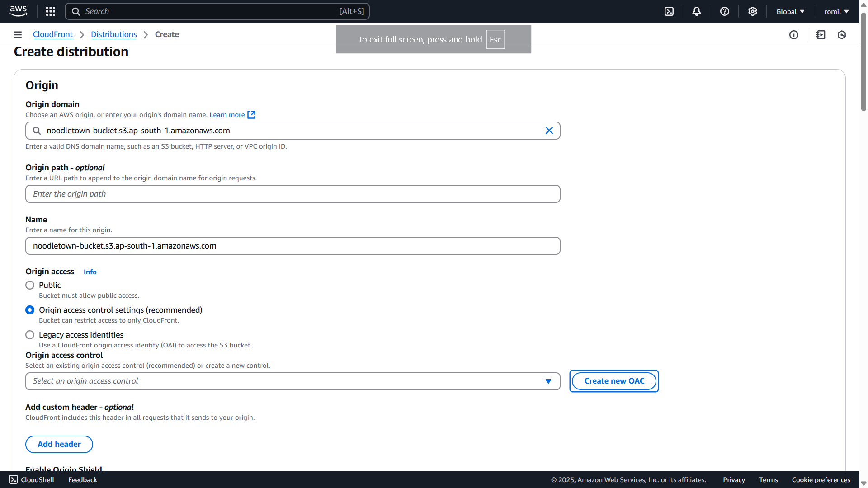
Task: Open the services grid menu
Action: pyautogui.click(x=51, y=11)
